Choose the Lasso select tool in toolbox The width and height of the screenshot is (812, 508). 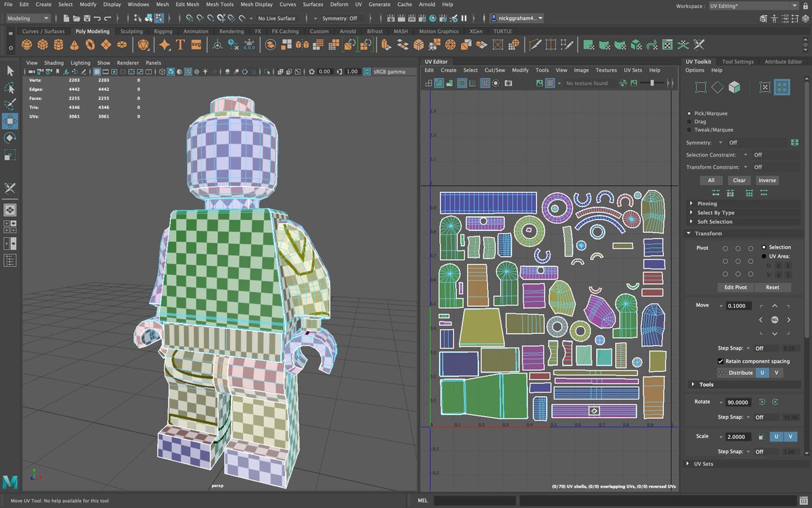tap(10, 87)
